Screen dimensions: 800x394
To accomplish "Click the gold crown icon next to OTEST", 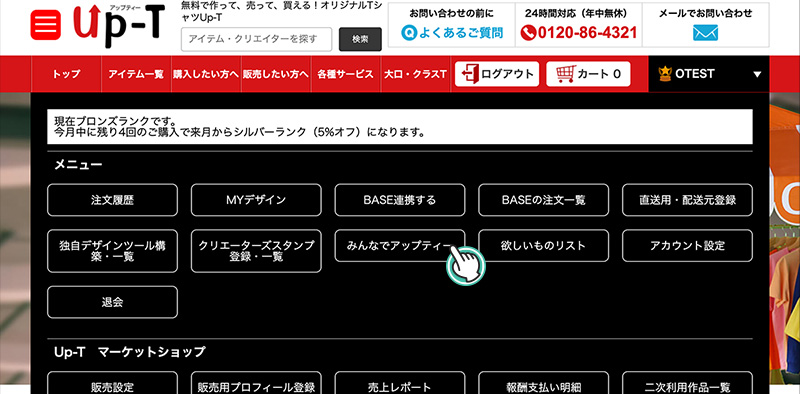I will click(x=665, y=74).
